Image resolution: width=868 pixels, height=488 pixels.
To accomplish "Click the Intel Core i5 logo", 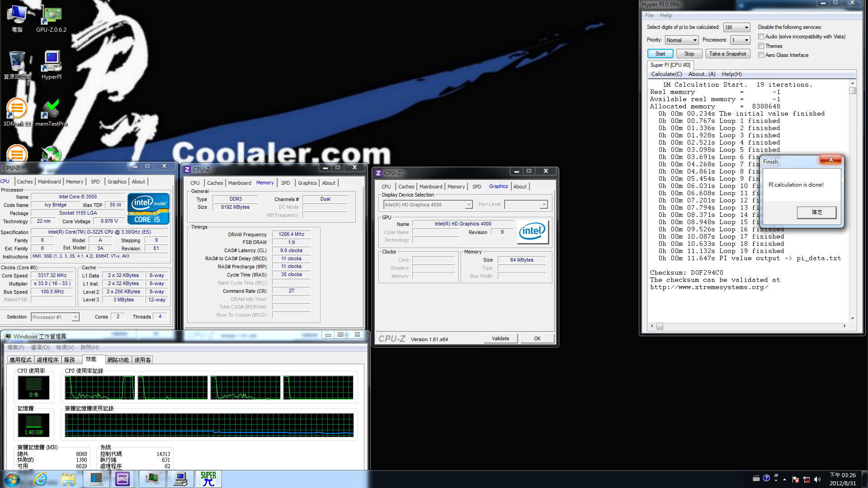I will (148, 208).
